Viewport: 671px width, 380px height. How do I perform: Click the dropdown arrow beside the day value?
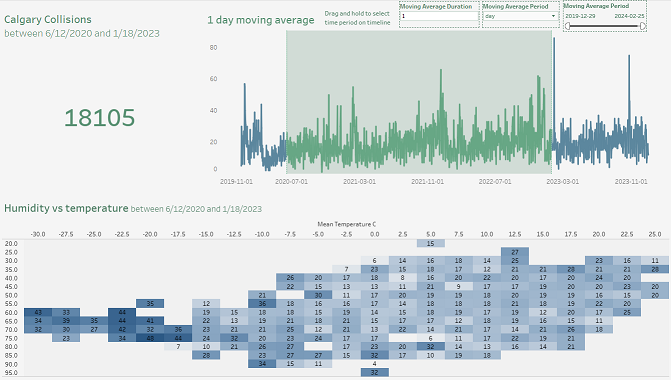point(553,16)
